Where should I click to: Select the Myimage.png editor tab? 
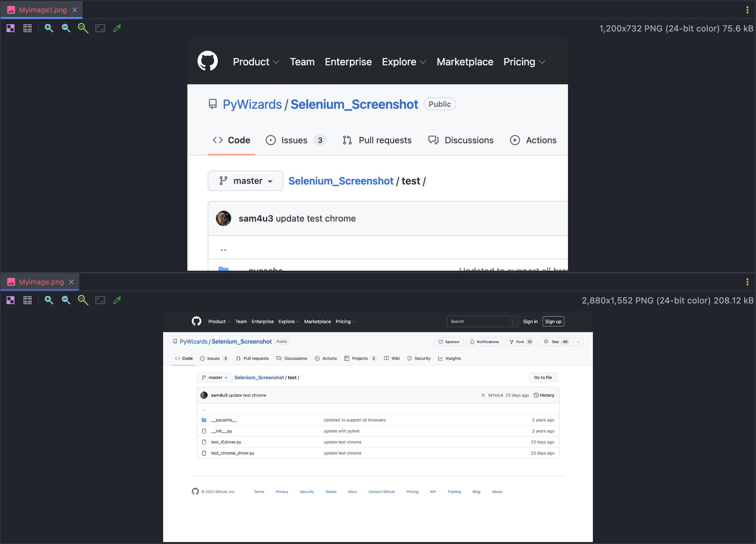click(41, 282)
